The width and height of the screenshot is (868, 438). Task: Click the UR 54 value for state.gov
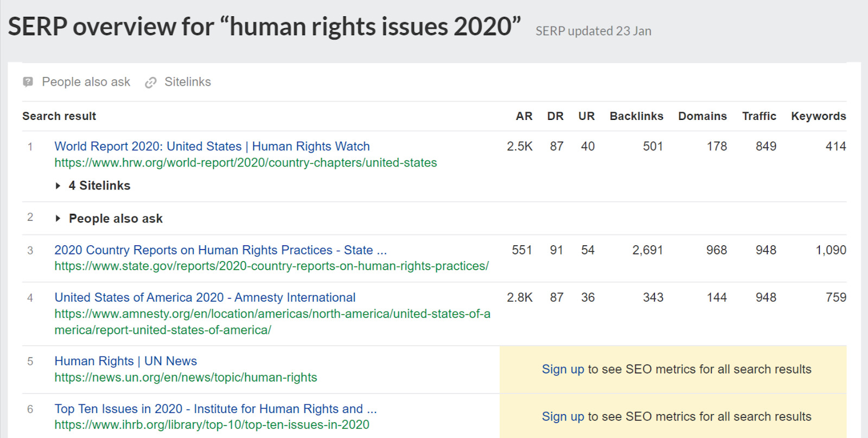[588, 250]
